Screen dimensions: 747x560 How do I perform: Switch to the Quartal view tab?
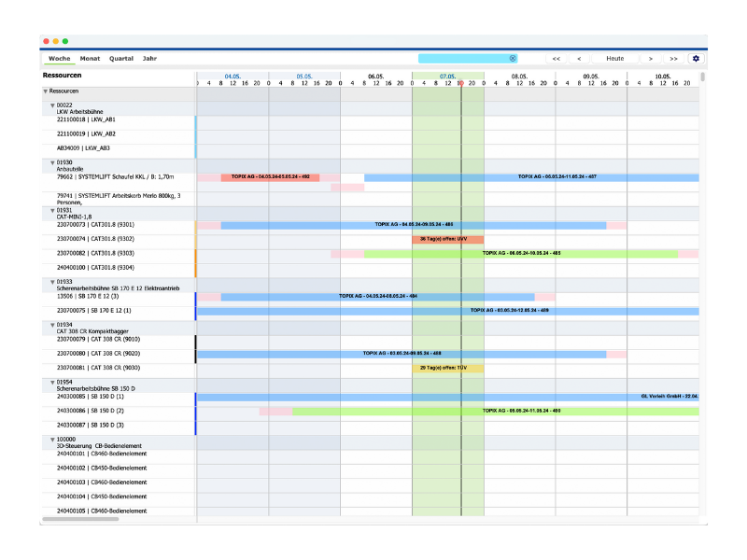pos(121,58)
